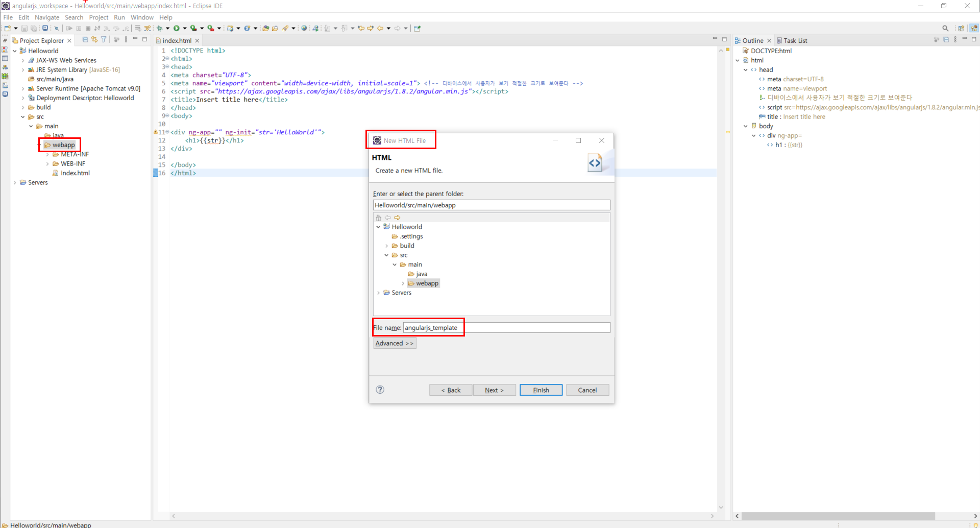Open the Run icon dropdown arrow

point(185,28)
